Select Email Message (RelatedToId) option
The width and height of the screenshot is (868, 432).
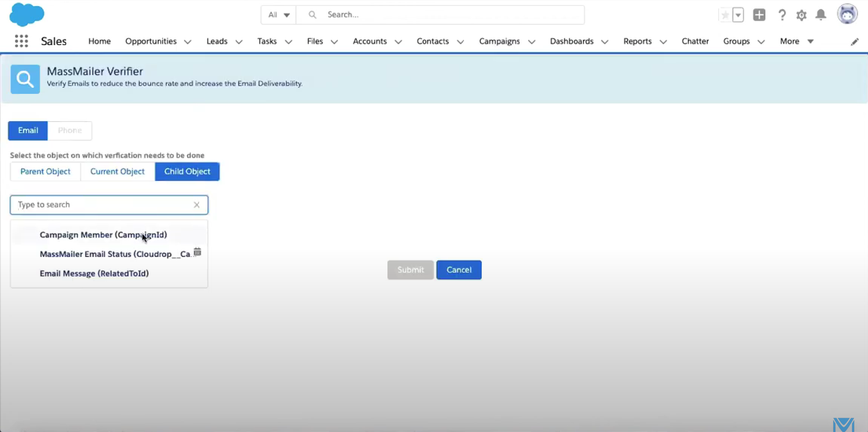tap(109, 273)
